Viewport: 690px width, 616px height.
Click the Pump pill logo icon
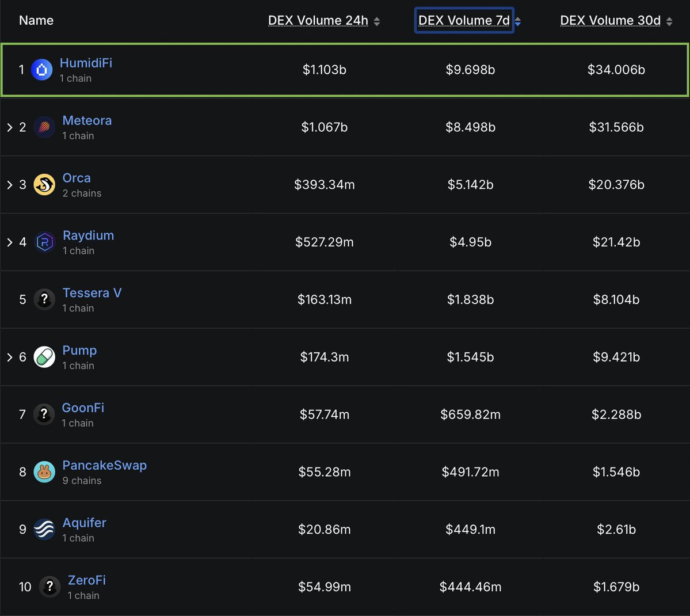pos(44,357)
